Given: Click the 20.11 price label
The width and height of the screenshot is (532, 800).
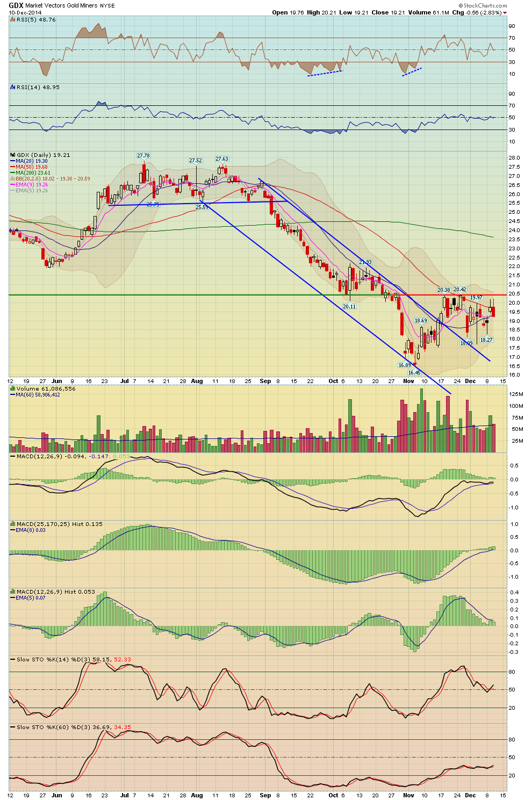Looking at the screenshot, I should (x=349, y=306).
